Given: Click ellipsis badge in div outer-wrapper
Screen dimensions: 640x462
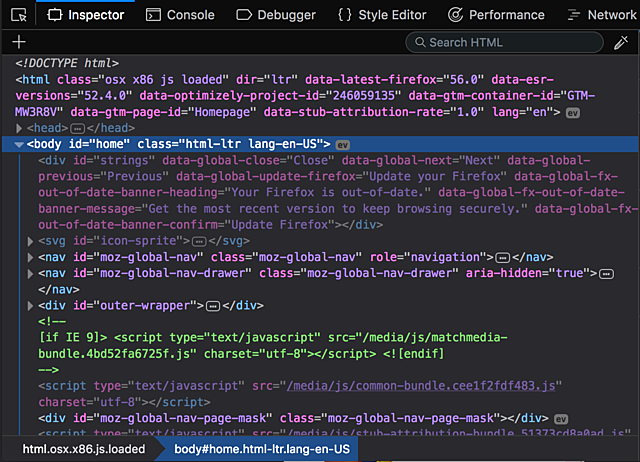Looking at the screenshot, I should (x=213, y=306).
